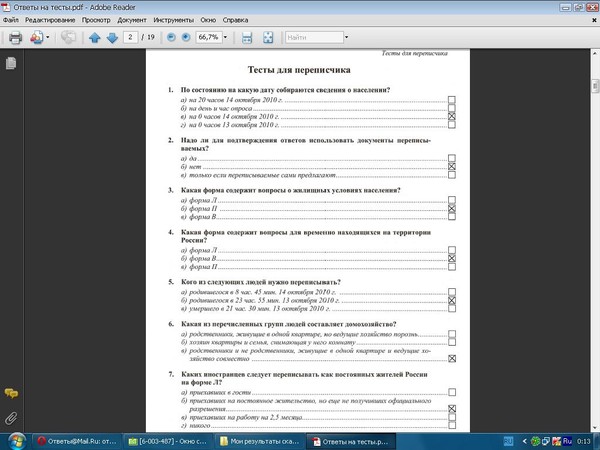Zoom out with the minus button

tap(171, 37)
